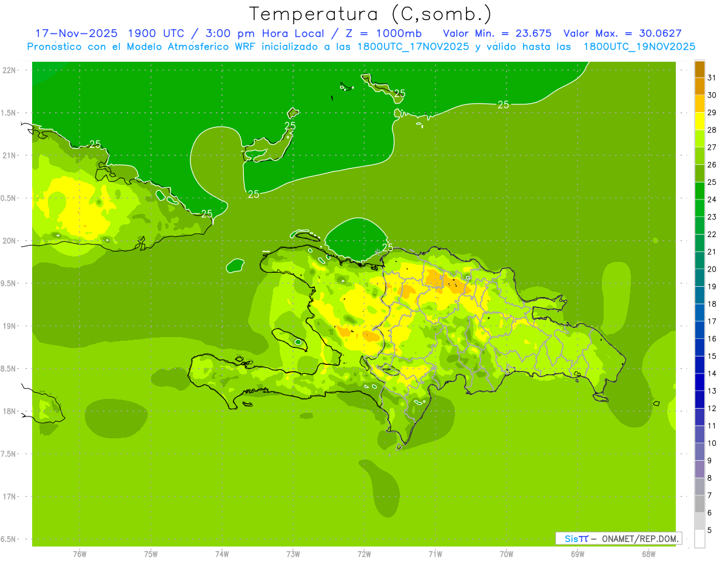Screen dimensions: 728x562
Task: Click the '70W' longitude axis label
Action: [507, 554]
